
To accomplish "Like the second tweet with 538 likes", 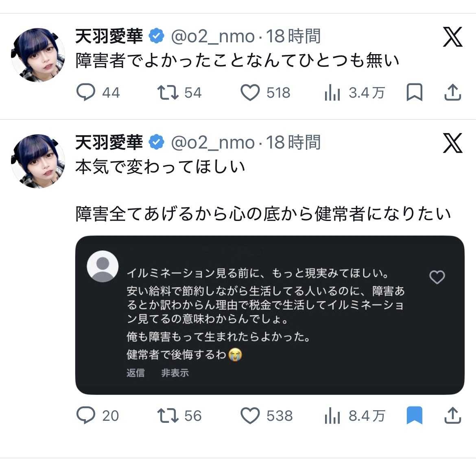I will coord(250,416).
